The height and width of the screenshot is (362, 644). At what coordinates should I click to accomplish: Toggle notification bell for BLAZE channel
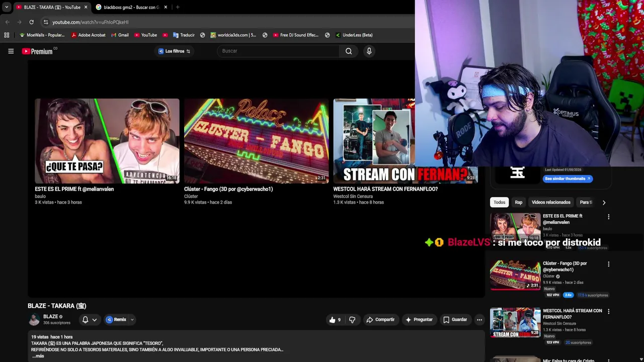click(85, 320)
